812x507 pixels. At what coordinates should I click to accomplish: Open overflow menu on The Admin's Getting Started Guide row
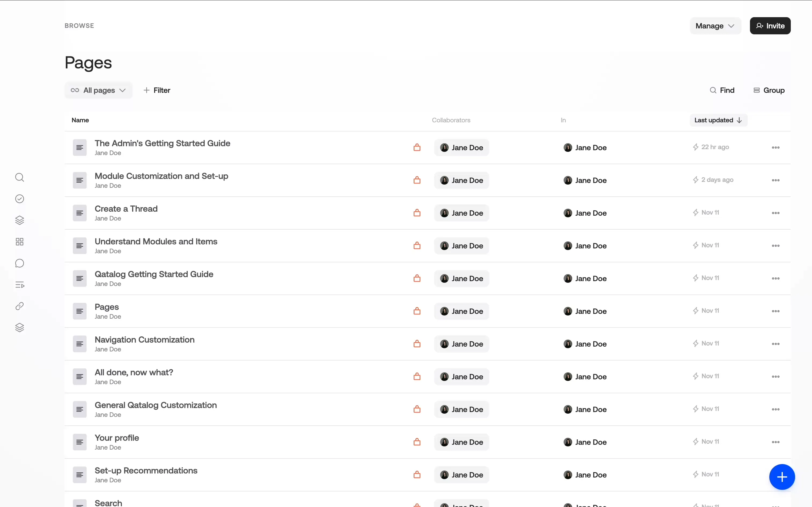point(776,148)
